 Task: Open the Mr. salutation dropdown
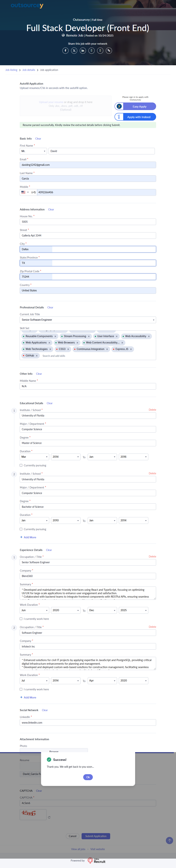(x=33, y=151)
